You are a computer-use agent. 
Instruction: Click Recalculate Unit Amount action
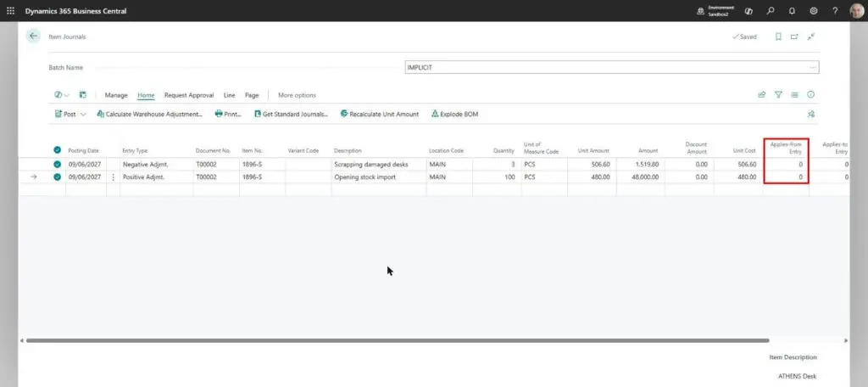click(380, 115)
